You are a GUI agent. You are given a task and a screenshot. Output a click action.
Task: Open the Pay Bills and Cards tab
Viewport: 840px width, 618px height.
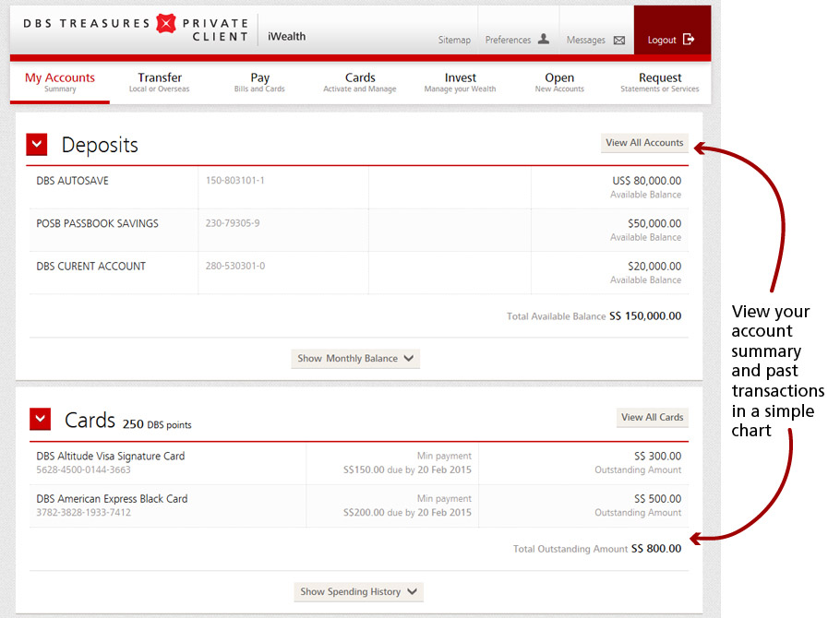pos(259,82)
